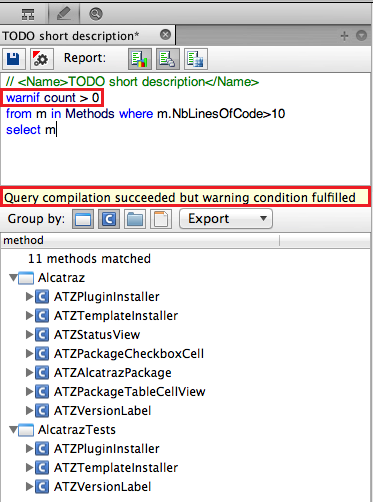Click the third Report icon
The width and height of the screenshot is (373, 502).
coord(196,59)
